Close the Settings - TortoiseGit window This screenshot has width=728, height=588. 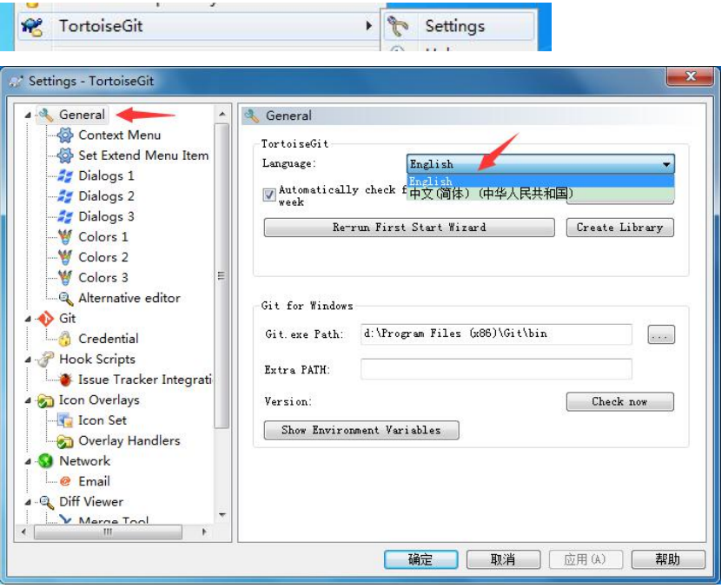coord(690,76)
